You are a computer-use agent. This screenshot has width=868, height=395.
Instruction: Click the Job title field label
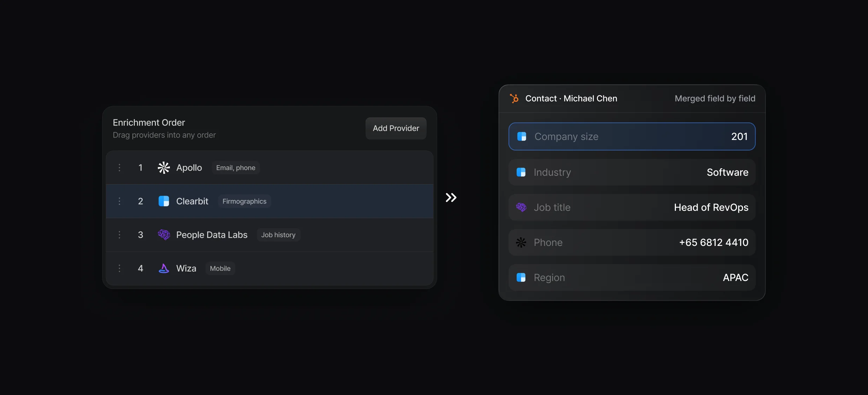pos(552,207)
